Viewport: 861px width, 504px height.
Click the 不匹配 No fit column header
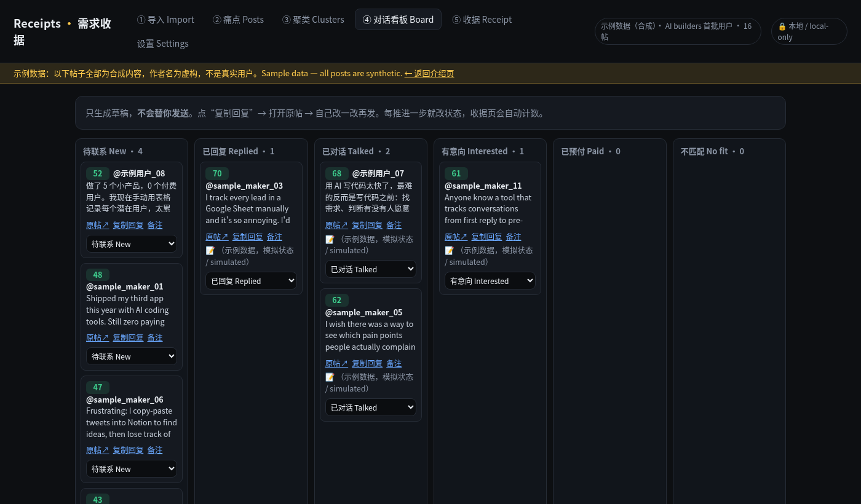(x=712, y=151)
